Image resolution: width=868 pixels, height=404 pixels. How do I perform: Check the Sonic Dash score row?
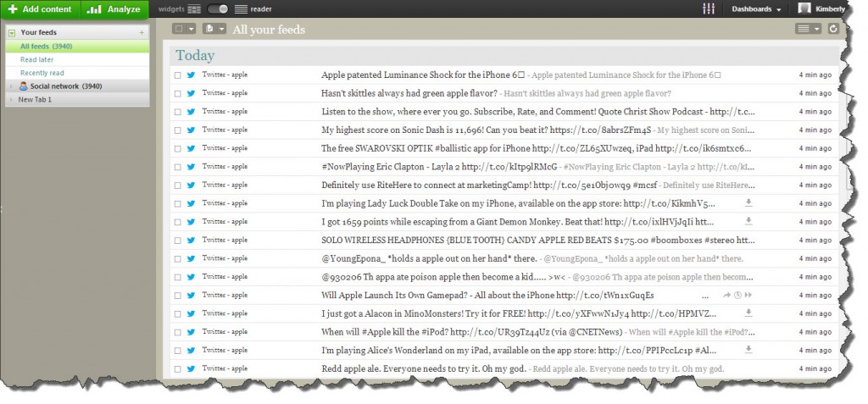(x=178, y=130)
